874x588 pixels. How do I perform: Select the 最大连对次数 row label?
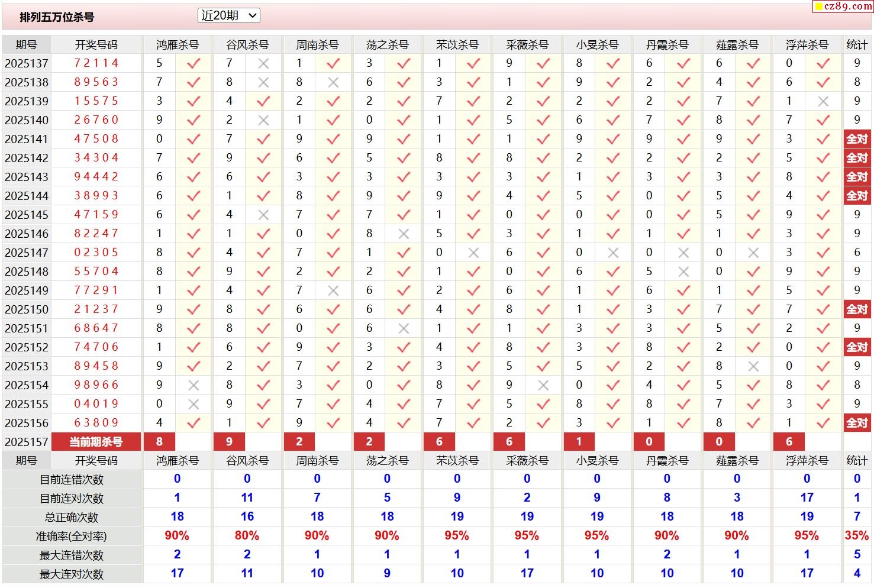click(72, 574)
